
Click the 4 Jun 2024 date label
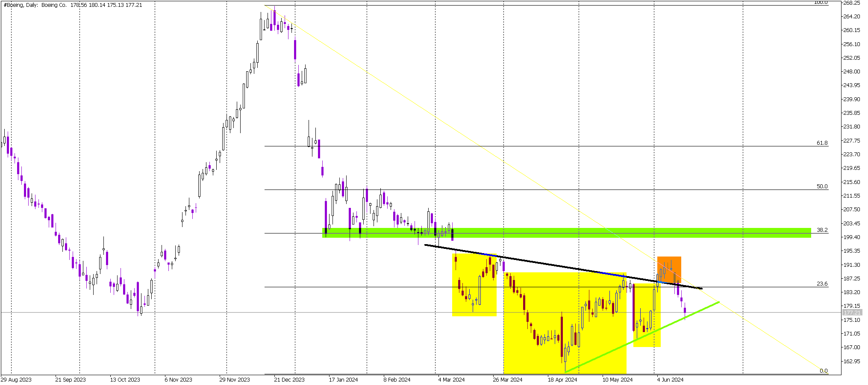671,380
